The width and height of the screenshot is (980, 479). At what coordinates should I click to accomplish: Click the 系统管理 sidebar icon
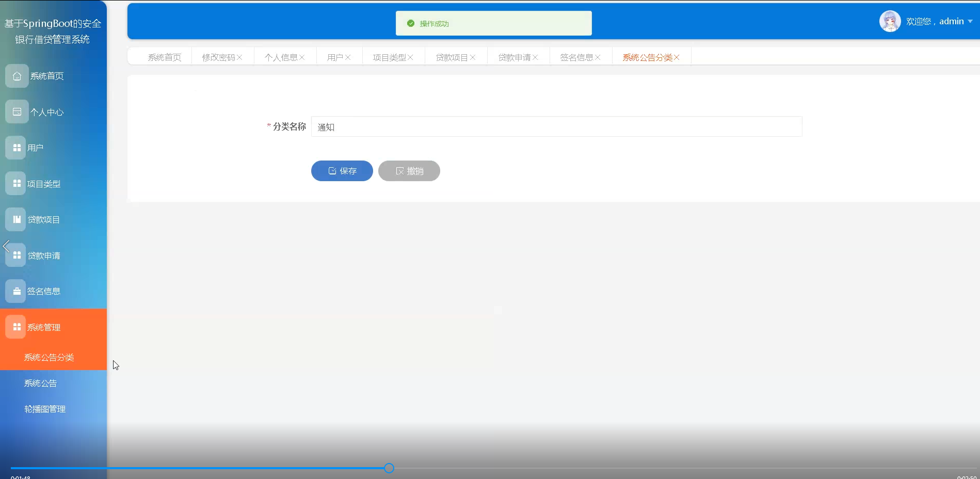pyautogui.click(x=17, y=326)
